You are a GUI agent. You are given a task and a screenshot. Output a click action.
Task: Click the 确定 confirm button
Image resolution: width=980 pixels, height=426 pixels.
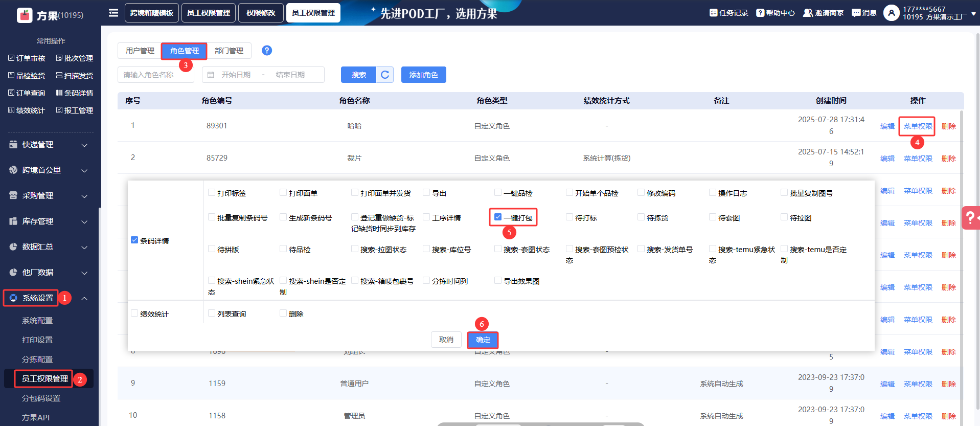click(483, 340)
